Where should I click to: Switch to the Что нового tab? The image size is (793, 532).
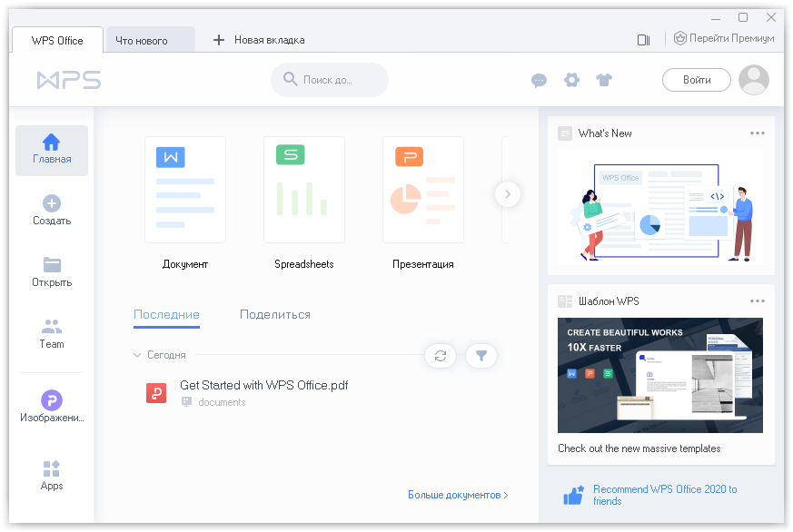(149, 39)
